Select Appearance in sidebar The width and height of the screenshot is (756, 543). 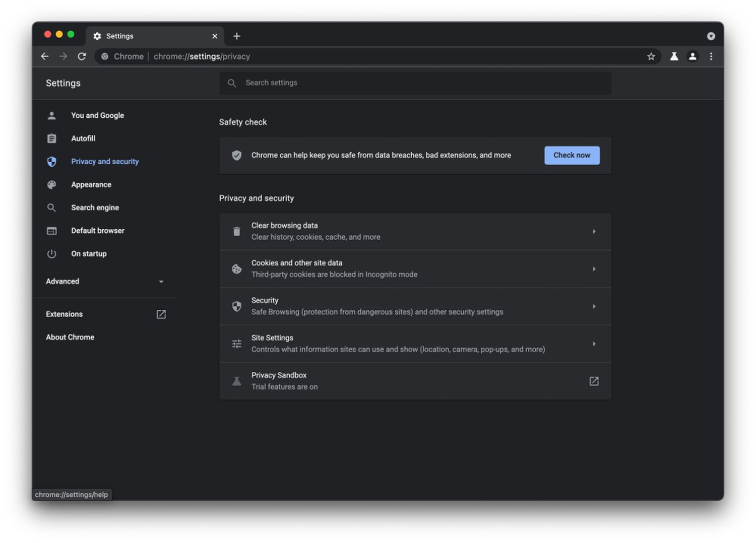click(91, 185)
